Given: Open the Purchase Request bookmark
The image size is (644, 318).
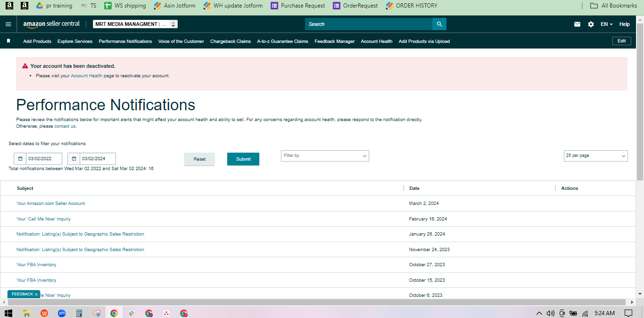Looking at the screenshot, I should point(298,6).
